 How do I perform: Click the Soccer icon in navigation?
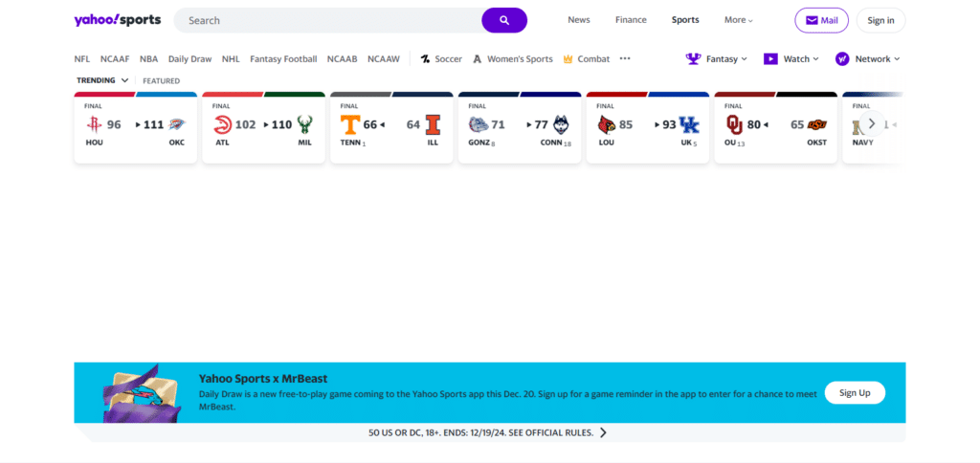426,58
